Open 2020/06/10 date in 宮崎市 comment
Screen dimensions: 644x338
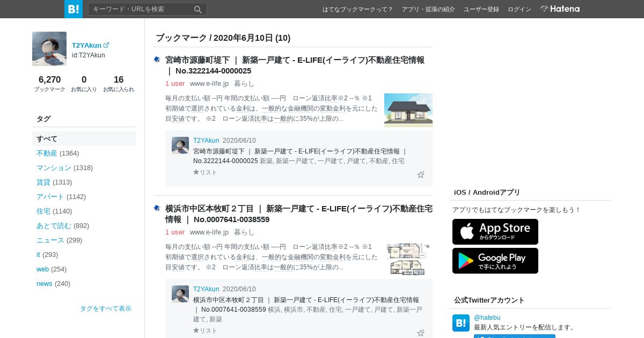tap(239, 141)
